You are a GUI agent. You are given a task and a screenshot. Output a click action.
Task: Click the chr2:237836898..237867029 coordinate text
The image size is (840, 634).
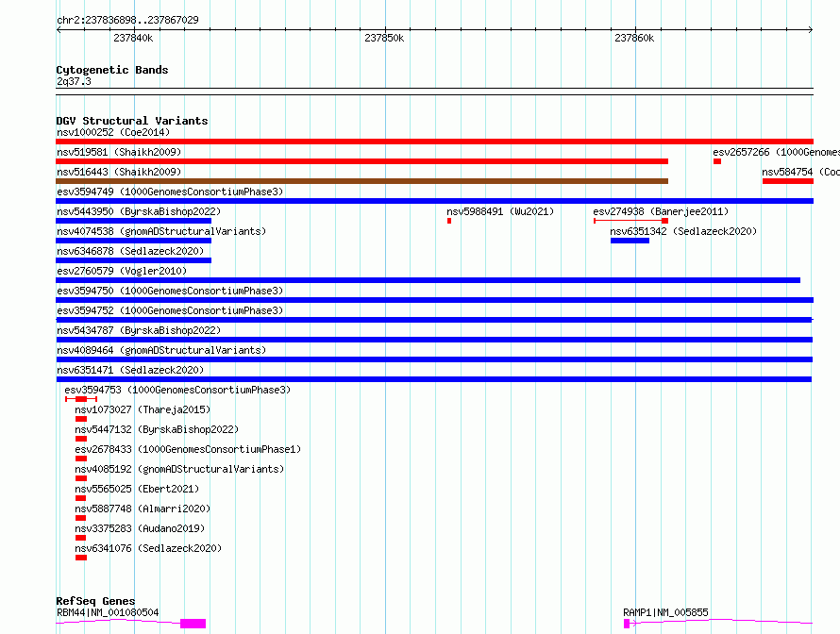[x=127, y=20]
